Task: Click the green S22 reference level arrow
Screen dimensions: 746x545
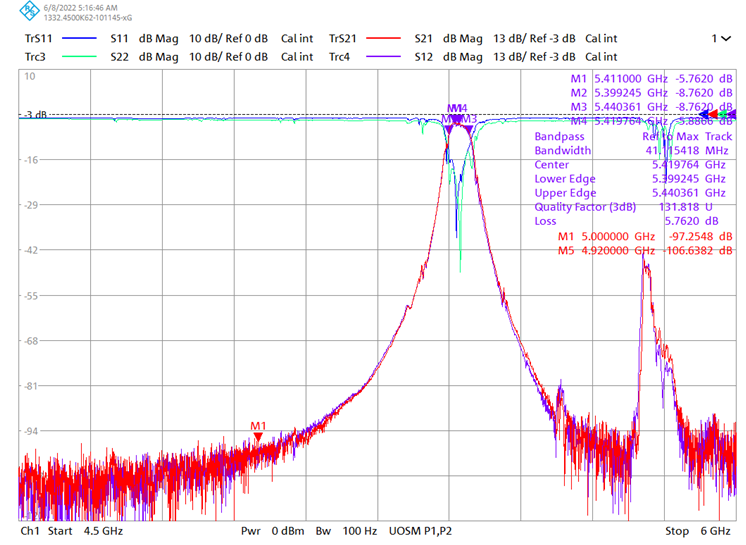Action: click(723, 114)
